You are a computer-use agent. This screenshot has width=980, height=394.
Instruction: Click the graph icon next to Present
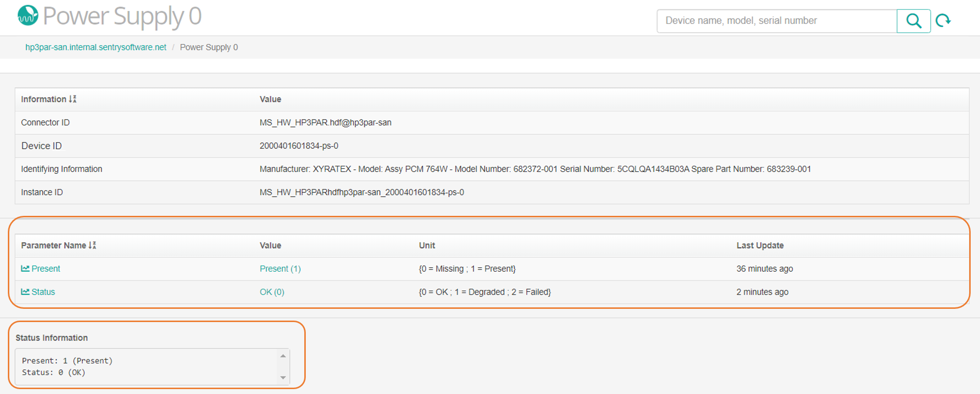tap(25, 269)
